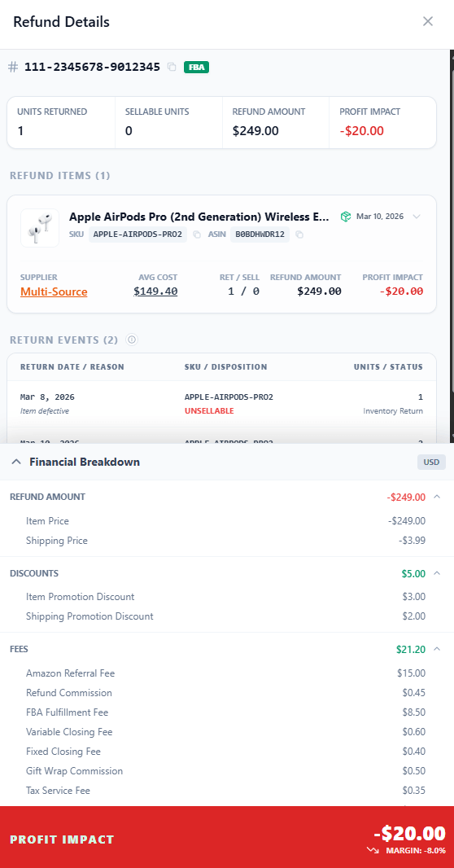Click the Item Promotion Discount row
454x868 pixels.
point(225,597)
